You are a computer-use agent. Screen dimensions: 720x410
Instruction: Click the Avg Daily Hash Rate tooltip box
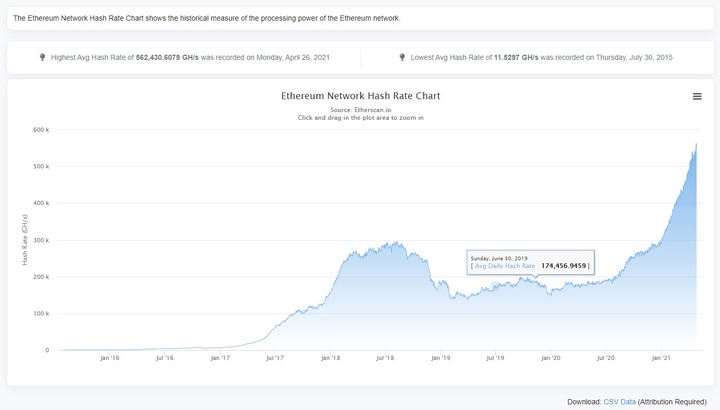(530, 263)
